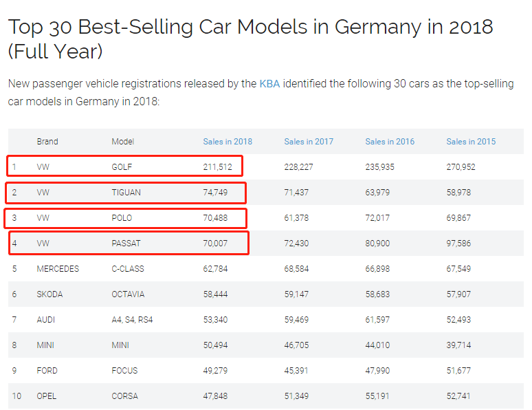This screenshot has width=532, height=410.
Task: Click the A4, S4, RS4 model cell
Action: click(x=133, y=320)
